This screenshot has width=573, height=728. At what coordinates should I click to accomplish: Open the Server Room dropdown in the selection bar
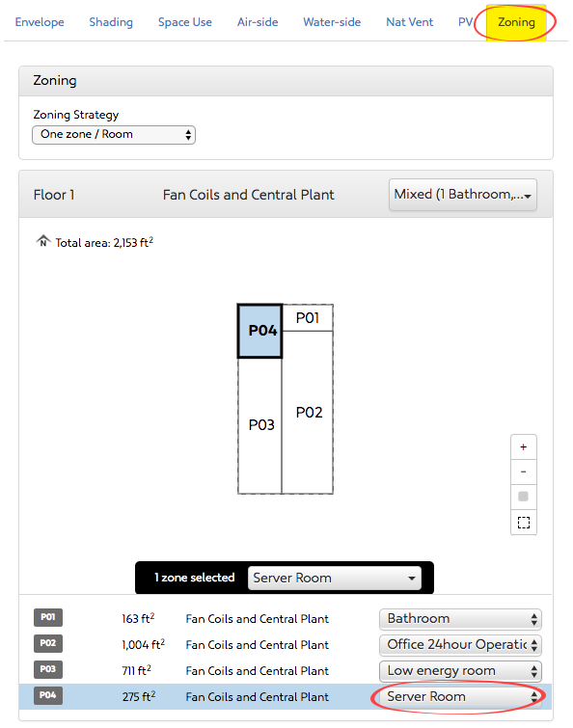point(335,578)
